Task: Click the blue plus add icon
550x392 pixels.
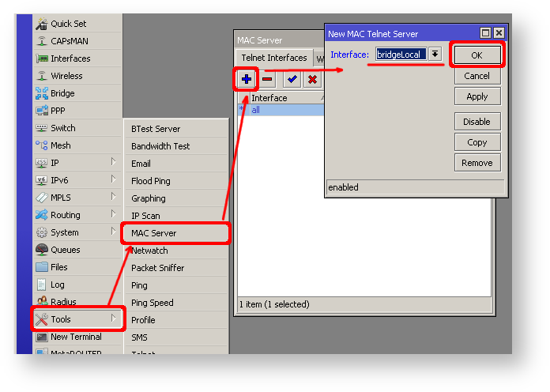Action: pyautogui.click(x=246, y=79)
